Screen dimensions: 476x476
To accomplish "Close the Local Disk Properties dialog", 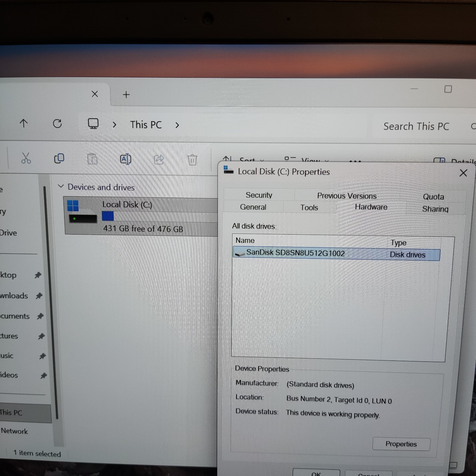I will point(463,173).
